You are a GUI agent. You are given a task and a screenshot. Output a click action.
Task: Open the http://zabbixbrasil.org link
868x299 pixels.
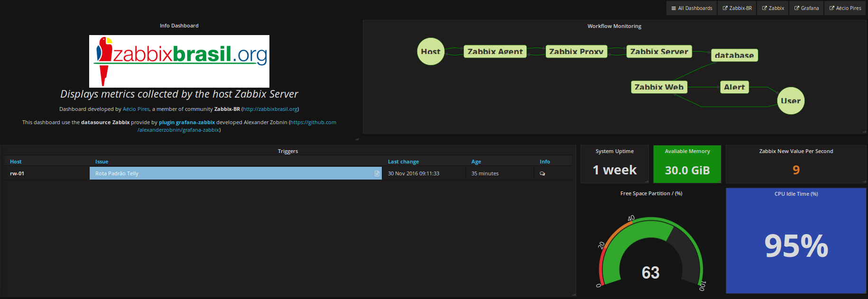click(x=270, y=109)
